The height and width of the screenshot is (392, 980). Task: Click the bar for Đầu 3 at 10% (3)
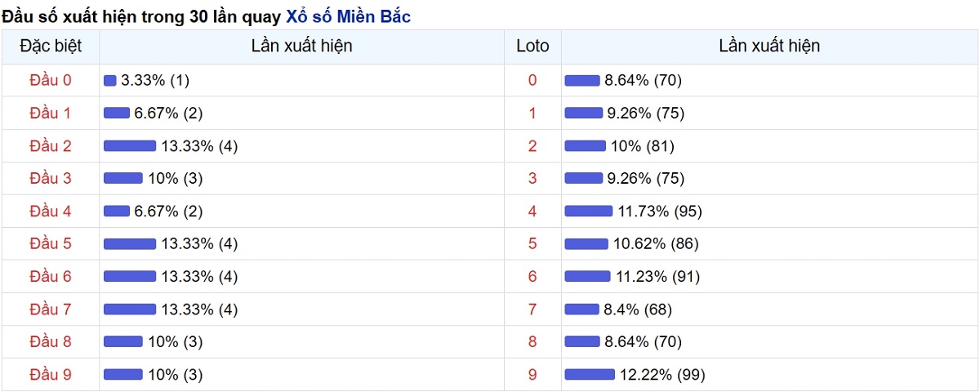coord(123,178)
